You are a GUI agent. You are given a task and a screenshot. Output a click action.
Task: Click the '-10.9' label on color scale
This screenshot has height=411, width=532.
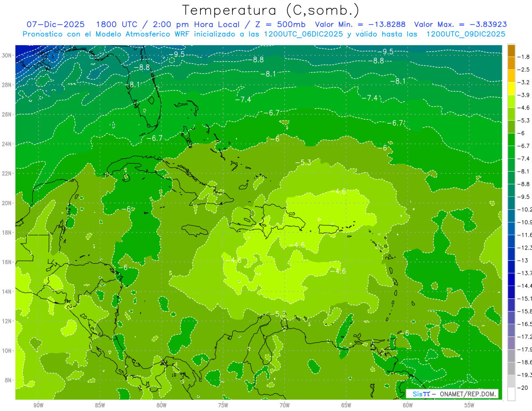pyautogui.click(x=525, y=222)
